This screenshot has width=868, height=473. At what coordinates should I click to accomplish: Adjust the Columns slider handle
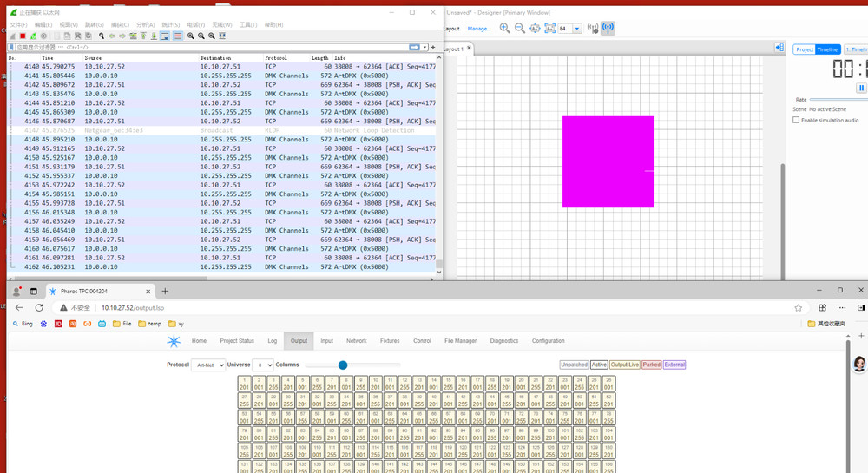point(343,365)
